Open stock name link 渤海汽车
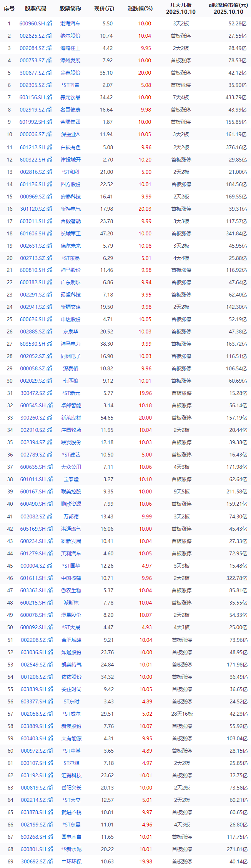The image size is (251, 868). pos(70,23)
